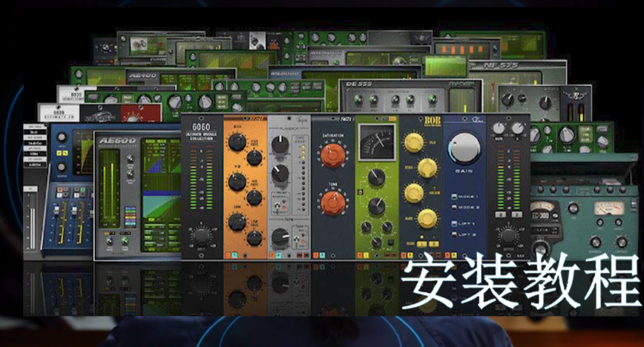Click the SATURATION orange knob
Image resolution: width=644 pixels, height=347 pixels.
coord(332,156)
